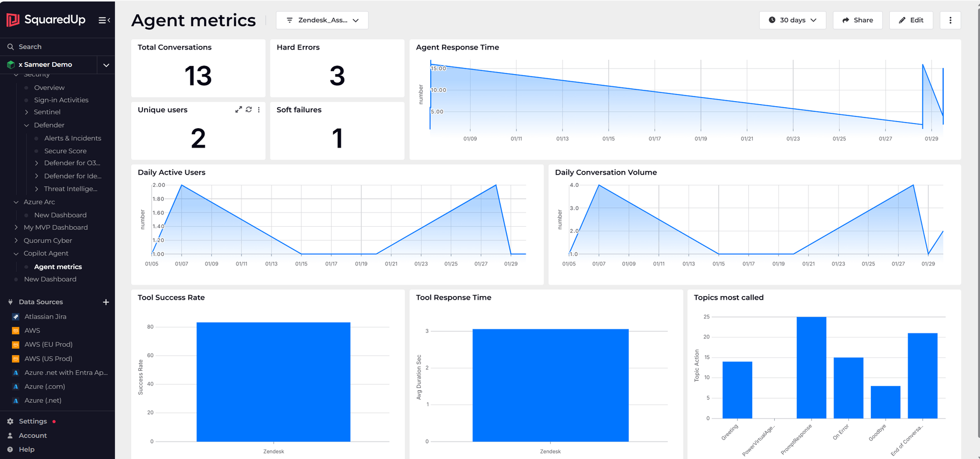Open the AWS (EU Prod) data source

48,345
